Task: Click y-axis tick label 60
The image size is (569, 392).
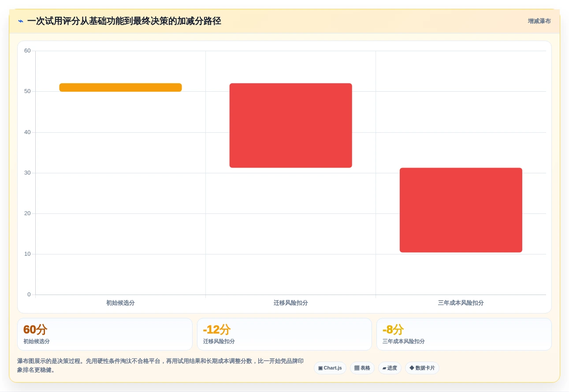Action: [27, 51]
